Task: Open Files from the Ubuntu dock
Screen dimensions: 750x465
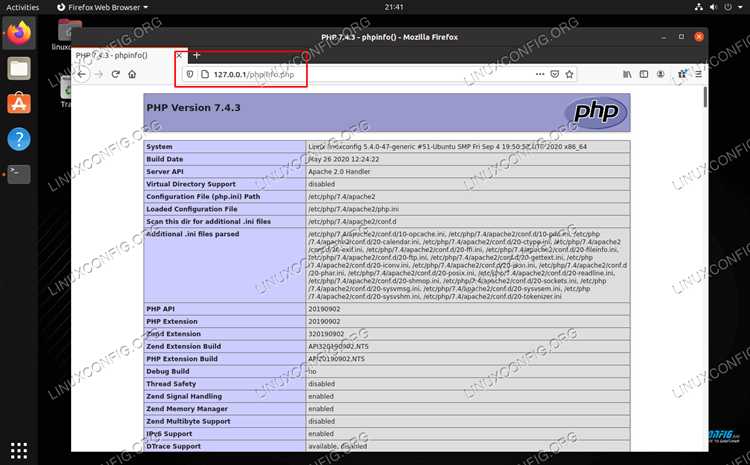Action: pyautogui.click(x=19, y=68)
